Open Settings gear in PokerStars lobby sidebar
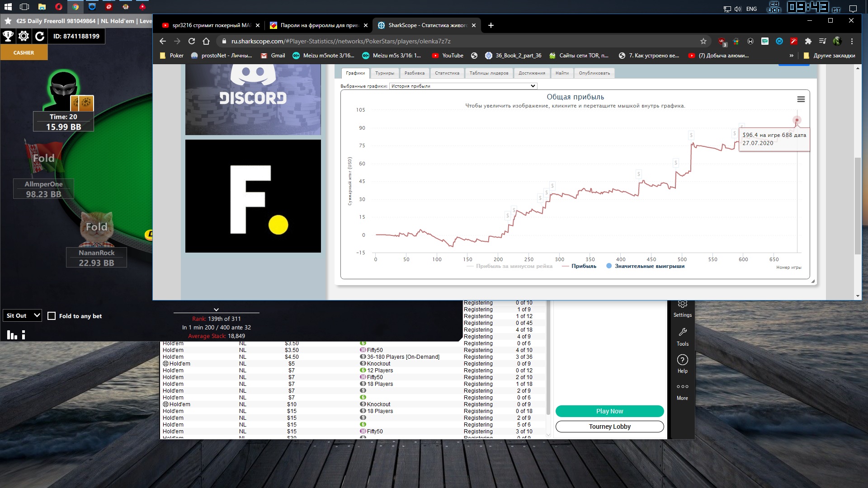Viewport: 868px width, 488px height. tap(683, 309)
